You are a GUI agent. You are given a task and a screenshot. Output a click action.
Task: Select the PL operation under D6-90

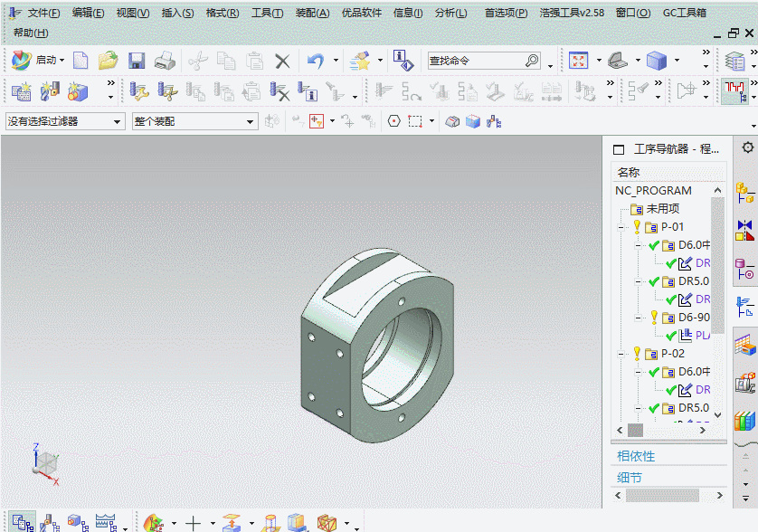point(703,335)
